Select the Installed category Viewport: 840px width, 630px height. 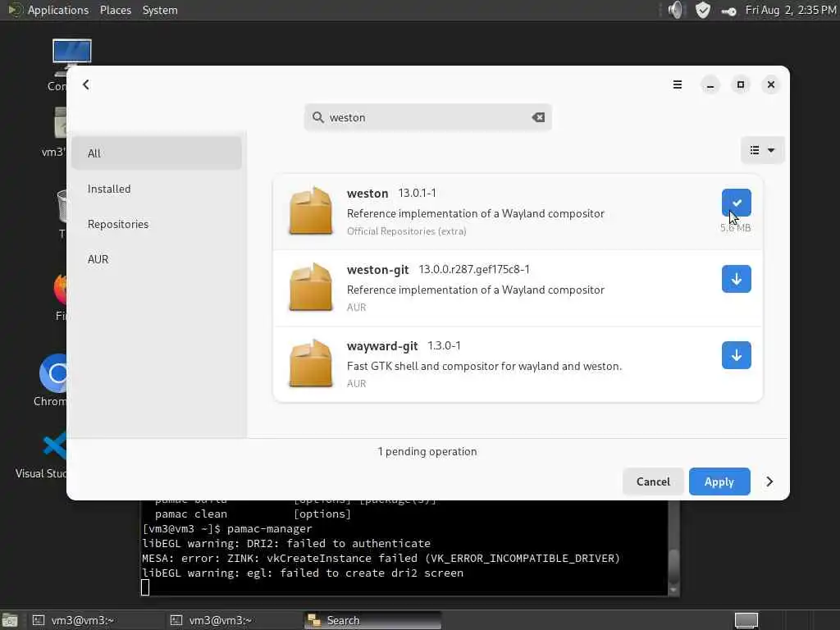click(x=157, y=189)
